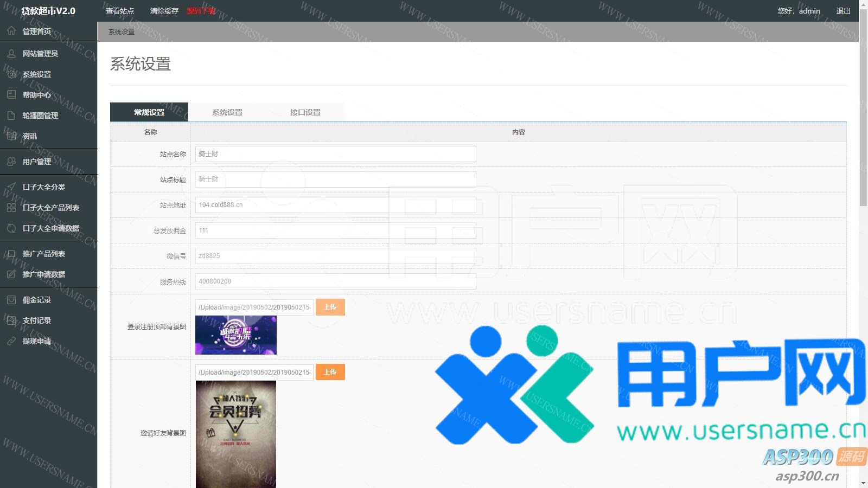Open the 系统设置 tab next to 常规设置
868x488 pixels.
point(227,112)
